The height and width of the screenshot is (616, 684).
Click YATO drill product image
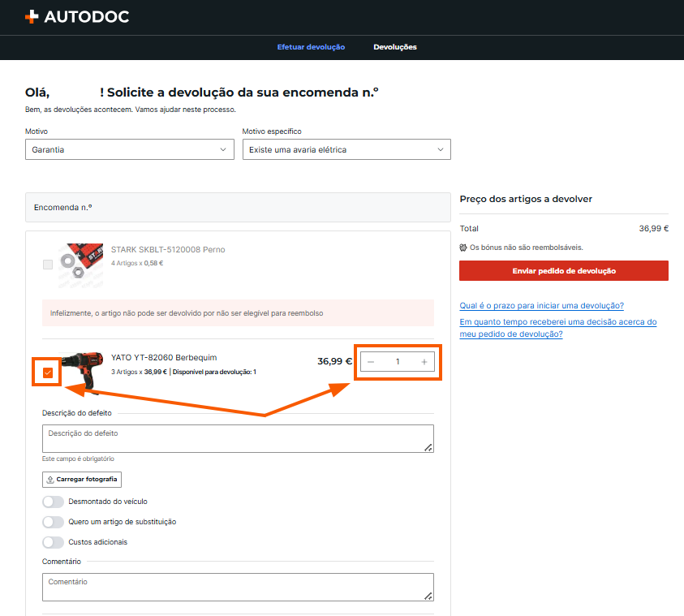tap(82, 371)
